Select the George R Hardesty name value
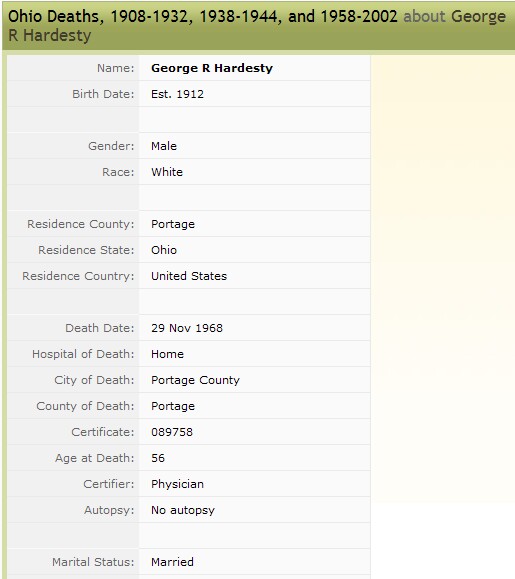The width and height of the screenshot is (515, 579). (212, 68)
